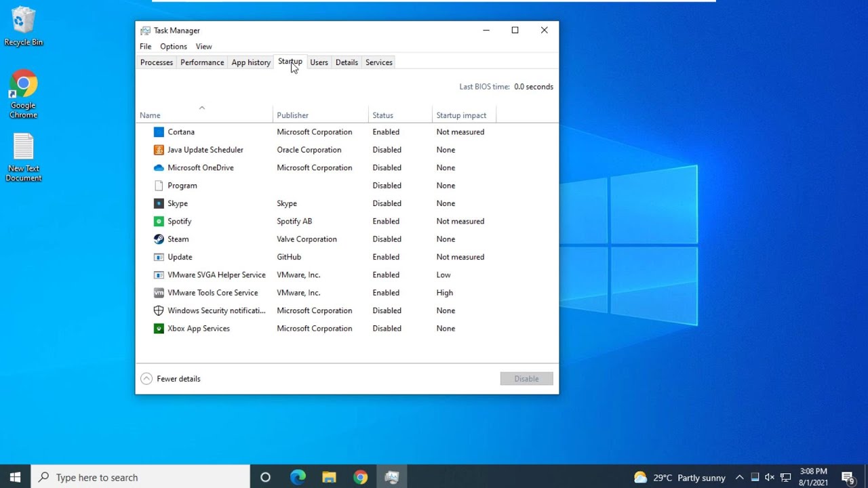Click the blank Program file icon
Viewport: 868px width, 488px height.
point(159,186)
